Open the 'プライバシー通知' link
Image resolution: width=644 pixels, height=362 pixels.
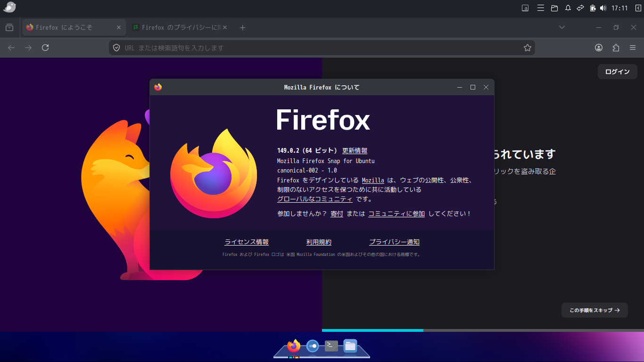tap(394, 242)
